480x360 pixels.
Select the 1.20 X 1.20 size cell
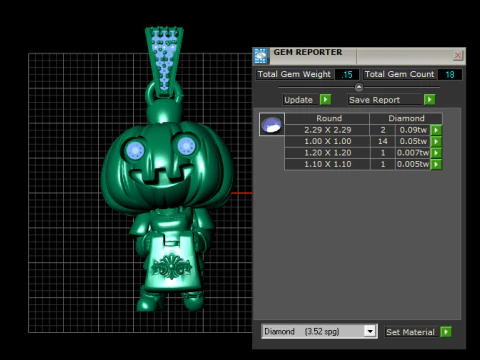pos(327,153)
